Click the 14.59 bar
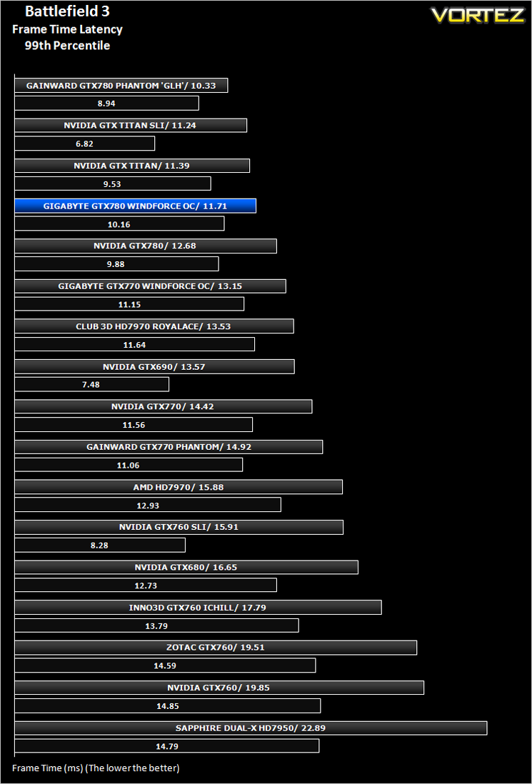 click(x=165, y=665)
